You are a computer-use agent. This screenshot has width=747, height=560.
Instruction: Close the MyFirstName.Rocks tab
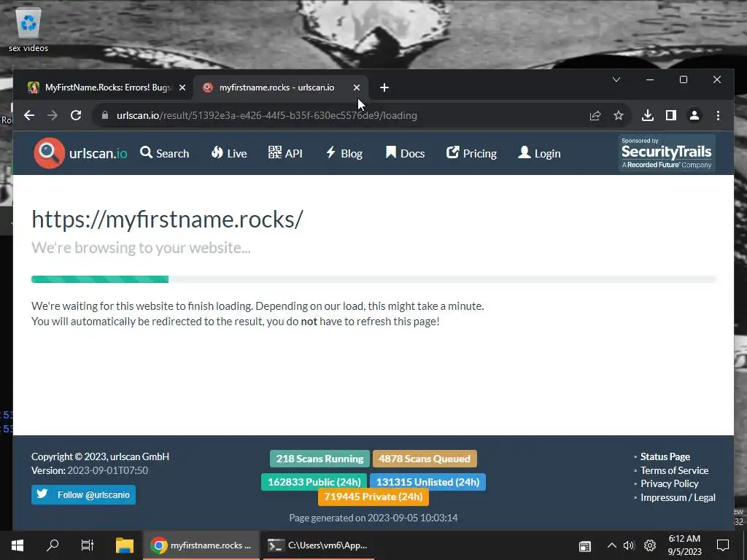coord(182,87)
